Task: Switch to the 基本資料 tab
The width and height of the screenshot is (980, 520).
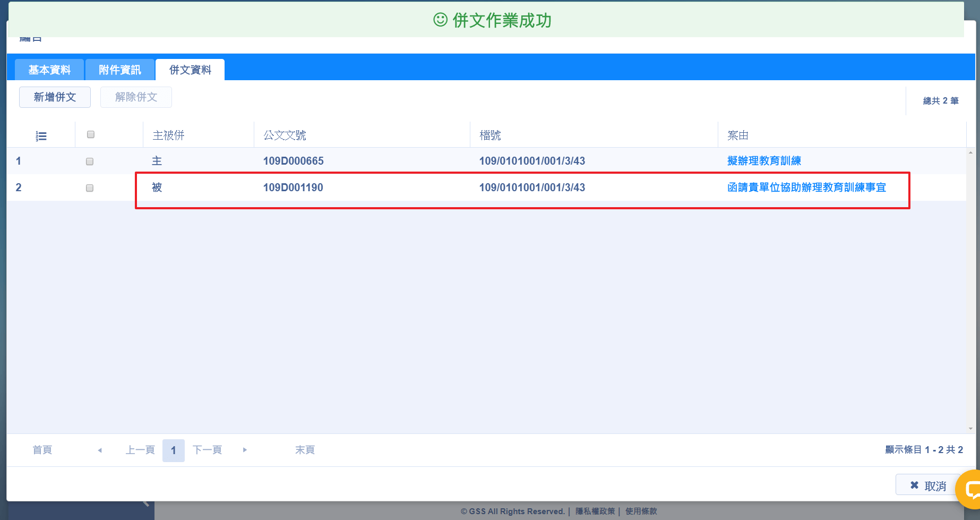Action: pyautogui.click(x=49, y=70)
